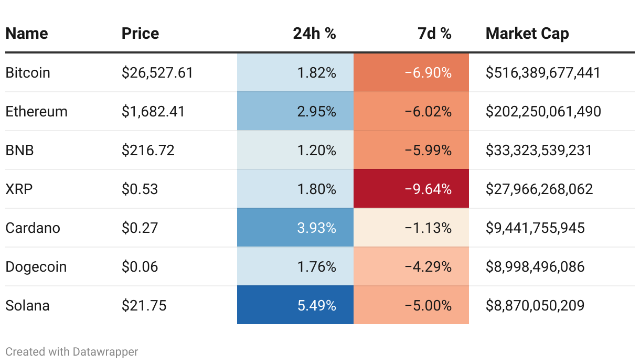Click the 7d % column header
Image resolution: width=640 pixels, height=364 pixels.
434,34
